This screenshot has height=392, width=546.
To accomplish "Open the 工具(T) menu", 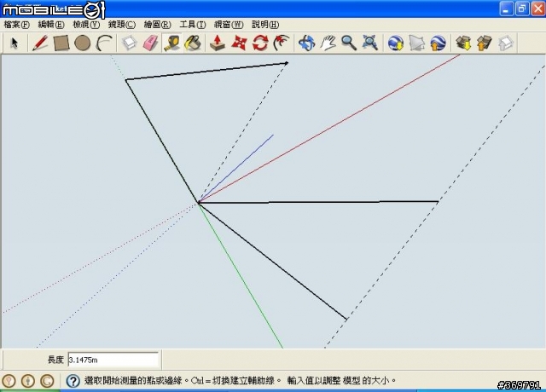I will pos(193,25).
